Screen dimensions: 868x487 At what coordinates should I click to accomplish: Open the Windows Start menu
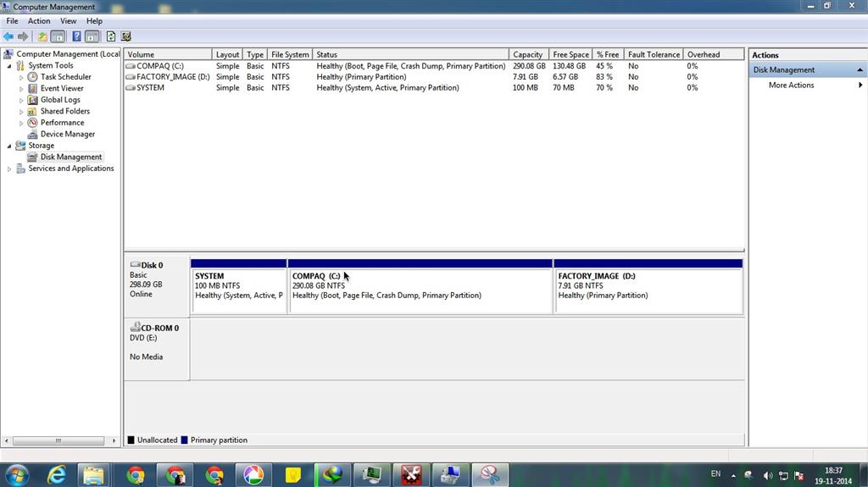17,475
